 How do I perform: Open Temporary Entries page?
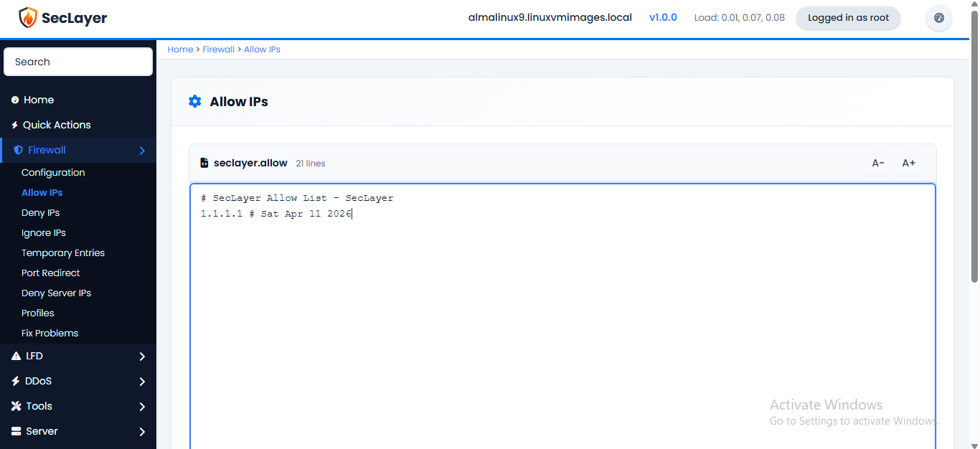tap(63, 252)
